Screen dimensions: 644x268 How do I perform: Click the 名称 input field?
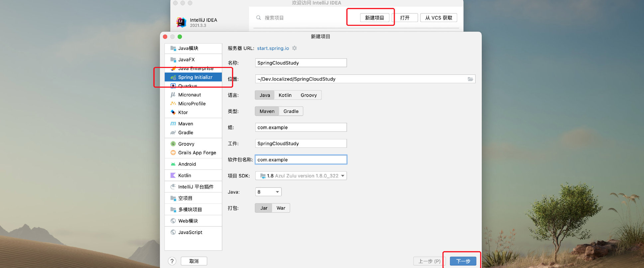point(301,63)
